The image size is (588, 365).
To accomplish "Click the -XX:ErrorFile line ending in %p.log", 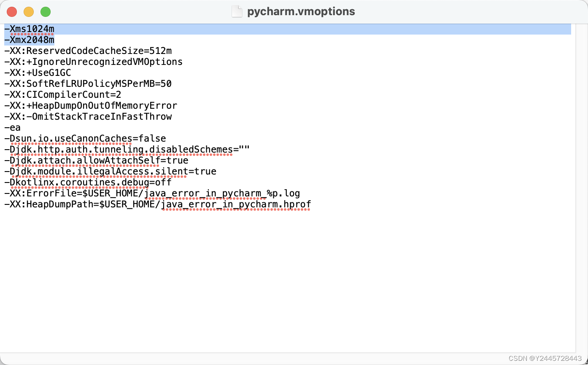I will [152, 193].
